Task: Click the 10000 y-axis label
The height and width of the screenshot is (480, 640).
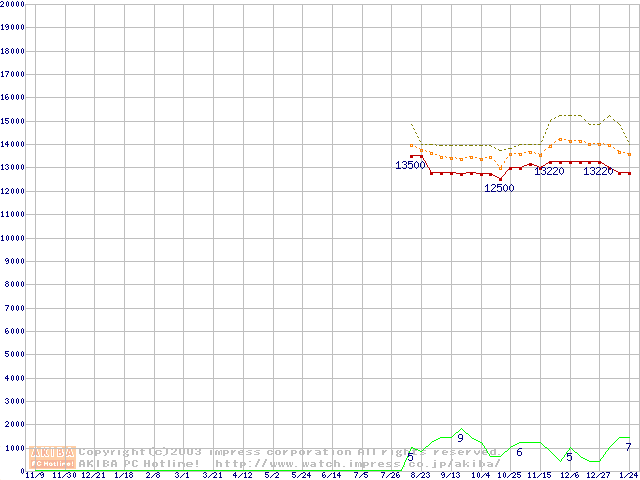Action: click(12, 238)
